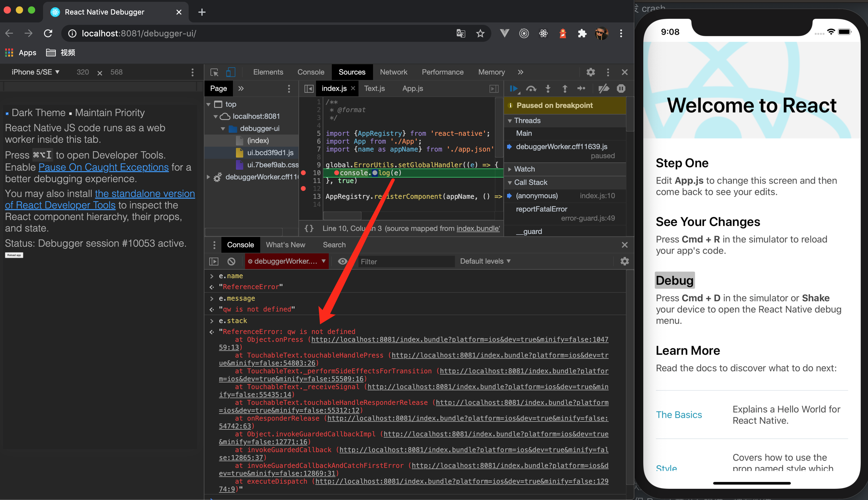Resume script execution in debugger
The width and height of the screenshot is (868, 500).
(514, 88)
